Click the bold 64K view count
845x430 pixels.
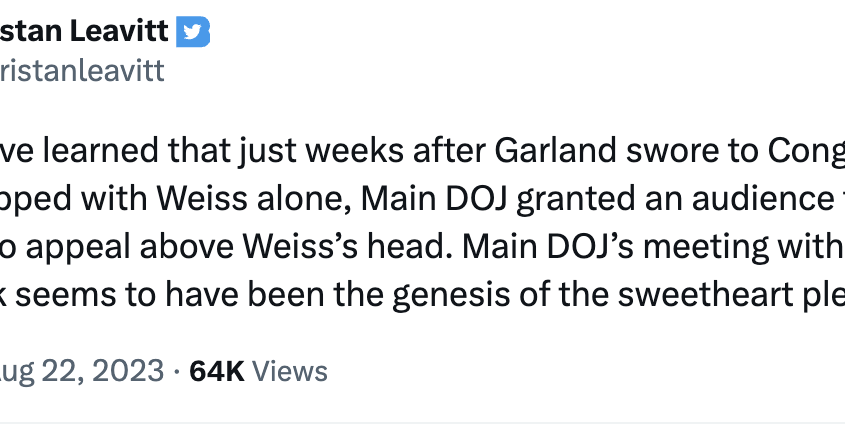click(217, 371)
